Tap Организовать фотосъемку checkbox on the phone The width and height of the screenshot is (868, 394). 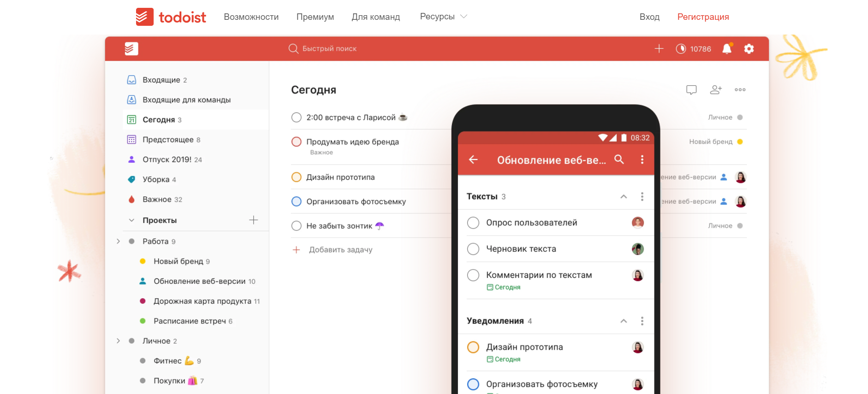point(473,384)
